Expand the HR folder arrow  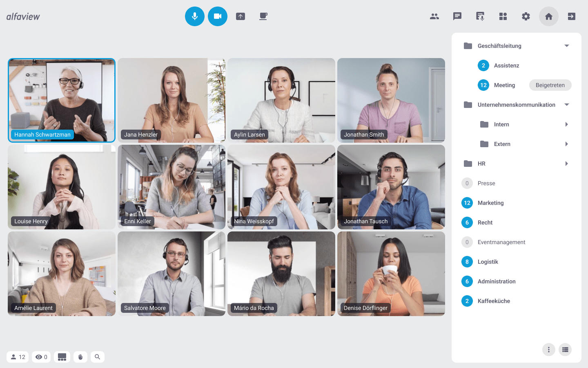pos(567,164)
